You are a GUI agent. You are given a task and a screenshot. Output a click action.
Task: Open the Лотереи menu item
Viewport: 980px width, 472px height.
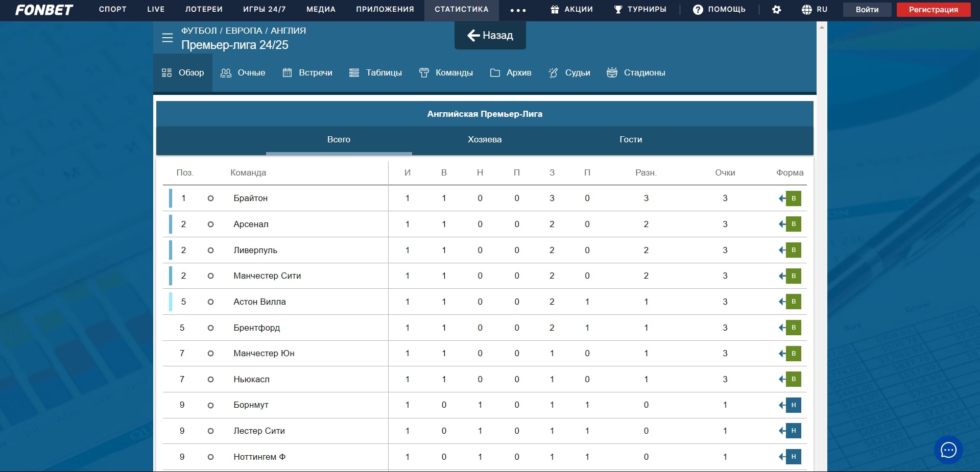(x=204, y=10)
